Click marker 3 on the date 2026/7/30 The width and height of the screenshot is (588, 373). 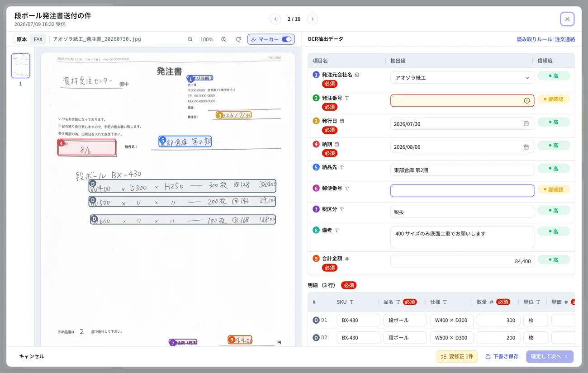click(220, 116)
